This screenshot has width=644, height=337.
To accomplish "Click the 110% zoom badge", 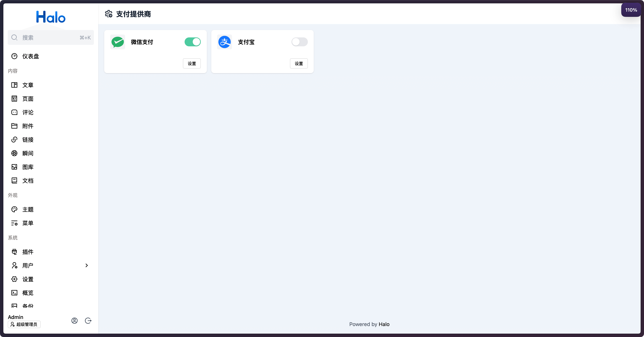I will point(631,10).
